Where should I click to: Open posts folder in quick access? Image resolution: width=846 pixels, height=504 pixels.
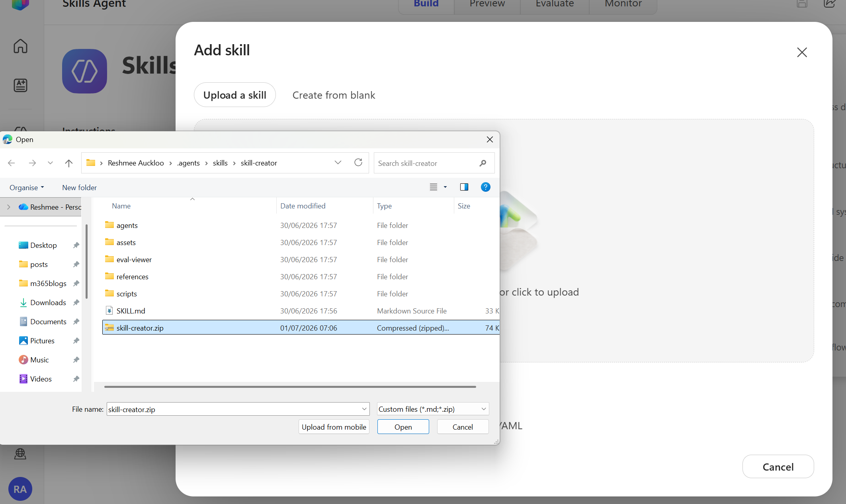click(39, 264)
